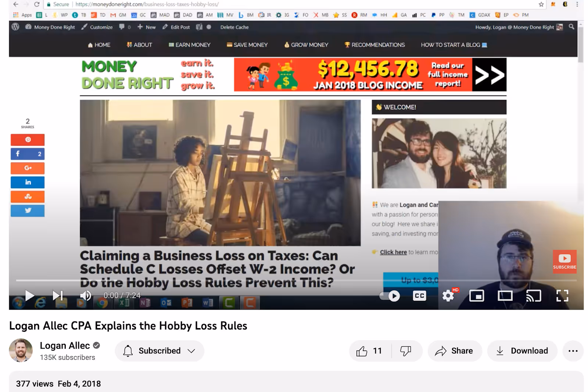Click Delete Cache
The image size is (588, 392).
point(234,27)
